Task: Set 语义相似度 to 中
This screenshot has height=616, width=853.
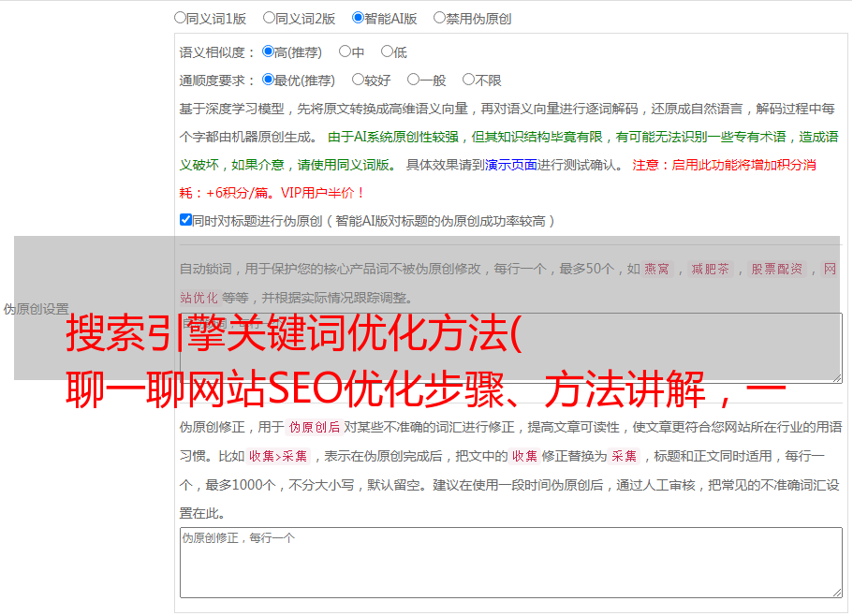Action: (x=346, y=51)
